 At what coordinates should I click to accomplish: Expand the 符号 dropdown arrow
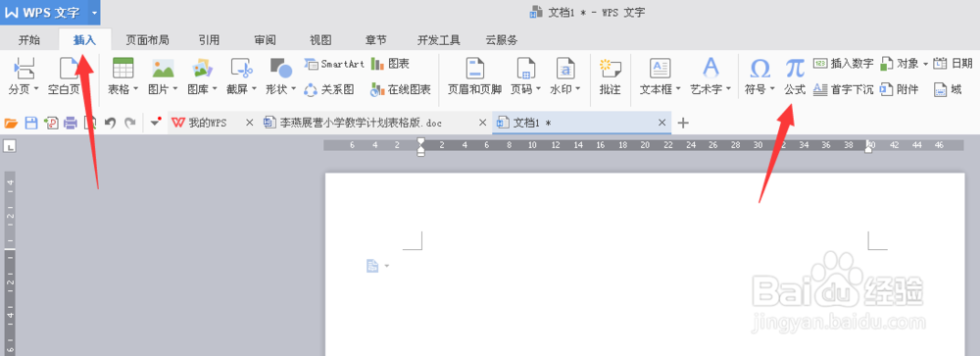[772, 89]
